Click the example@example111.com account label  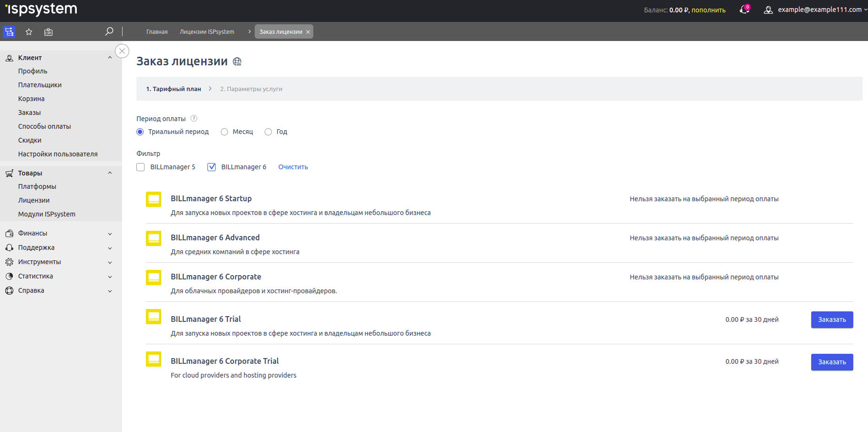[820, 10]
